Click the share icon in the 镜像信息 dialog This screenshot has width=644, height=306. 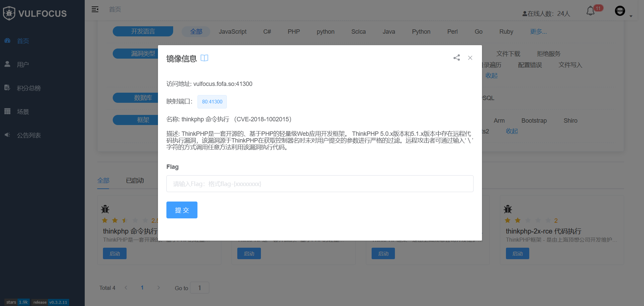point(456,58)
